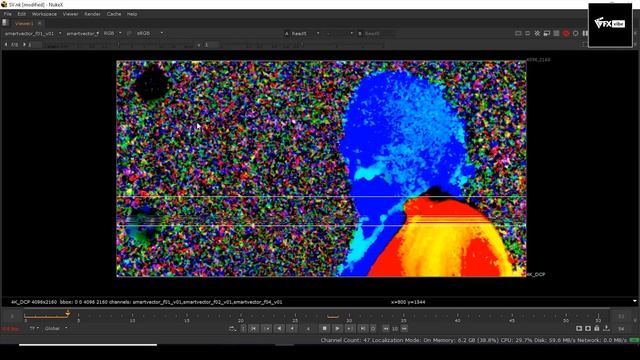640x360 pixels.
Task: Toggle the viewer lock icon at bottom right
Action: [x=597, y=329]
